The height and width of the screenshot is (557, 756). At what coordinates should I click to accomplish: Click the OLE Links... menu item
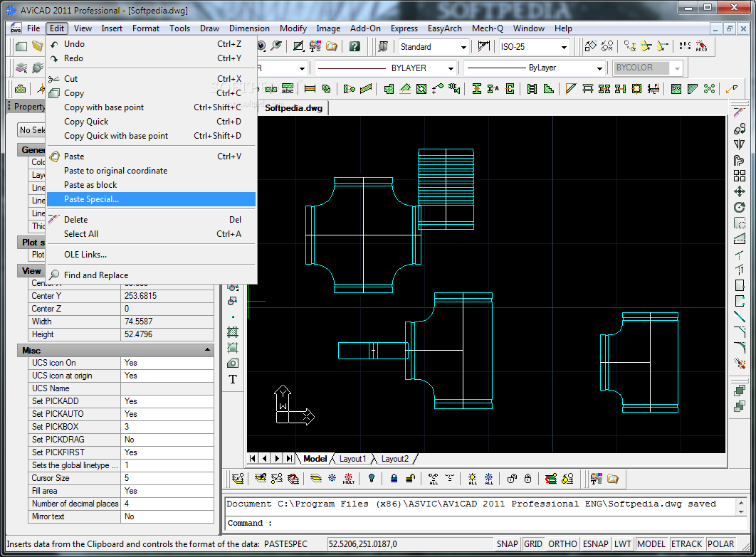tap(152, 255)
